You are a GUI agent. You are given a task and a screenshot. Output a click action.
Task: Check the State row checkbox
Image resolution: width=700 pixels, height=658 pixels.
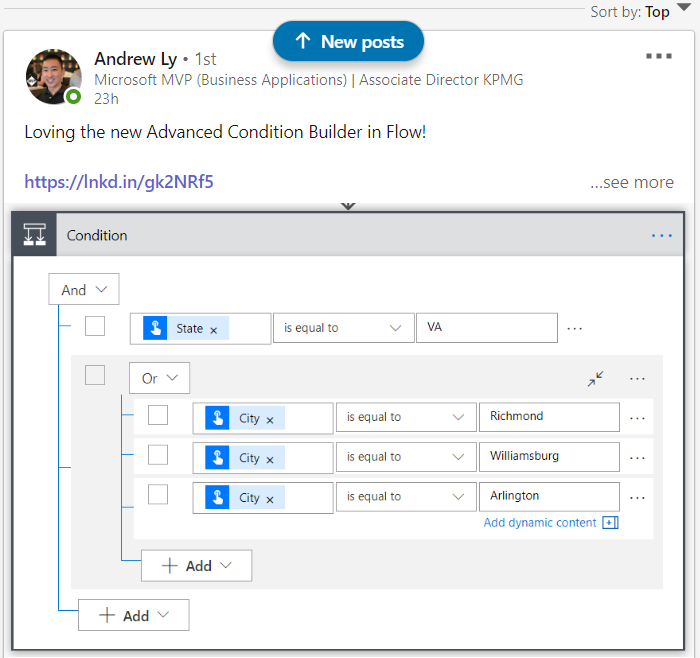[95, 326]
